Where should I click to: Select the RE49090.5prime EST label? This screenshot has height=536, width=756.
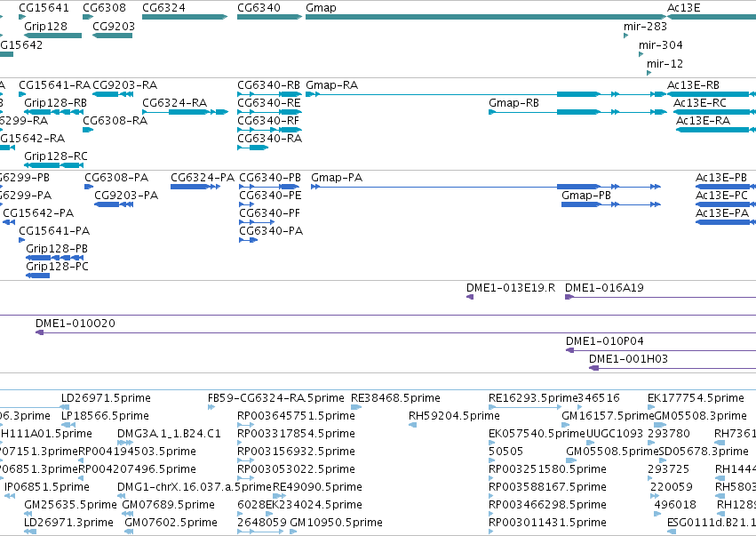318,487
